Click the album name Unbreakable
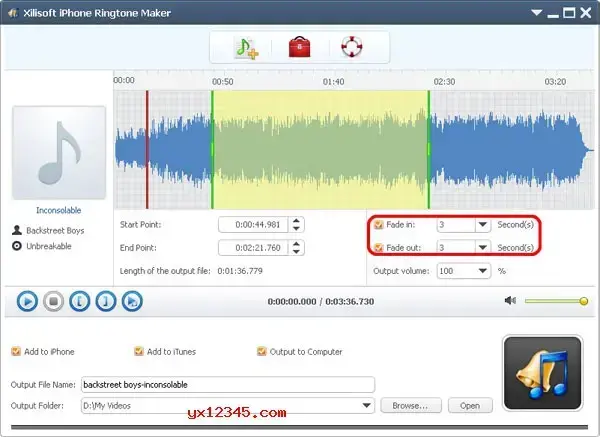The image size is (600, 437). point(49,246)
